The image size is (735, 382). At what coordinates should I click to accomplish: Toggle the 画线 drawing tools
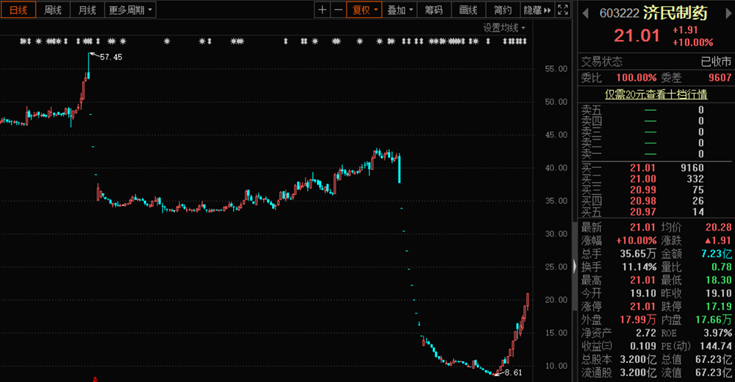click(468, 10)
